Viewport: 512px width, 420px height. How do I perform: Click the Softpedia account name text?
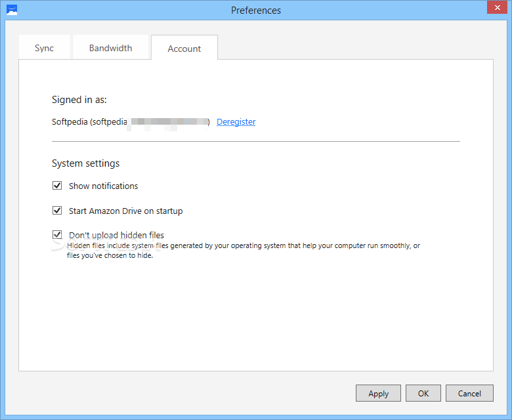131,121
